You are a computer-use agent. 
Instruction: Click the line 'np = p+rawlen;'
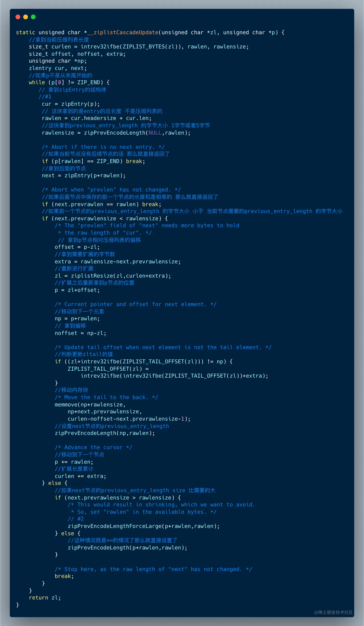pyautogui.click(x=77, y=319)
